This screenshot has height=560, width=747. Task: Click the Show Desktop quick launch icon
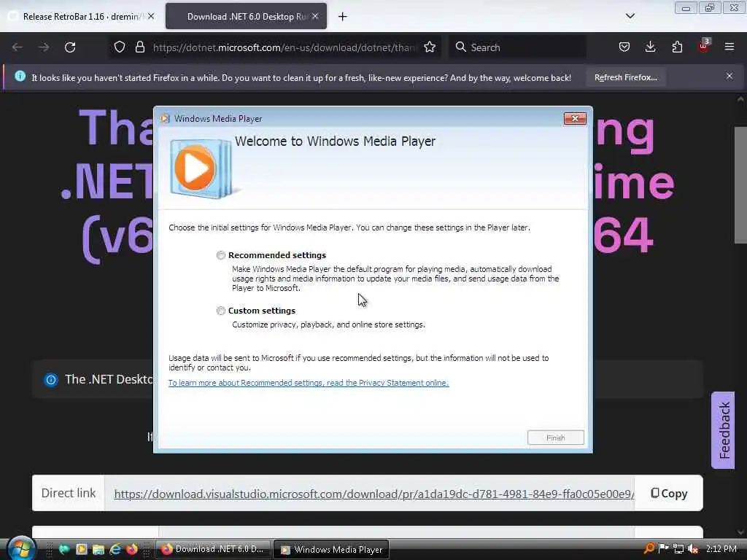64,549
